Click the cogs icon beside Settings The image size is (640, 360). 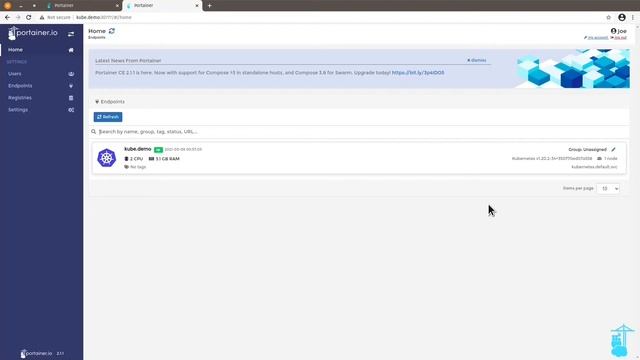pyautogui.click(x=71, y=110)
